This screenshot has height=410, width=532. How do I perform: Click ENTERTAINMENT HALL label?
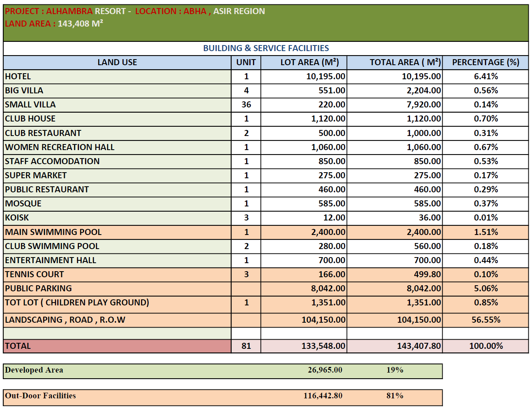pyautogui.click(x=51, y=260)
